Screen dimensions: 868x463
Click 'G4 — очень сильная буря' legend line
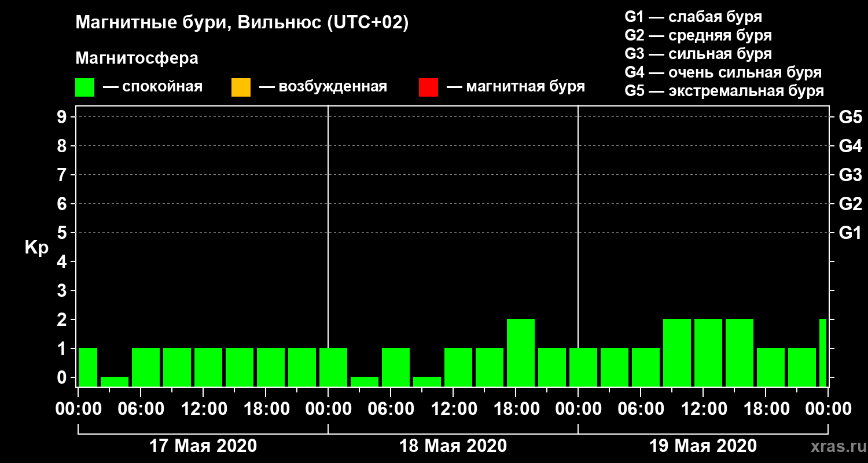pos(723,72)
